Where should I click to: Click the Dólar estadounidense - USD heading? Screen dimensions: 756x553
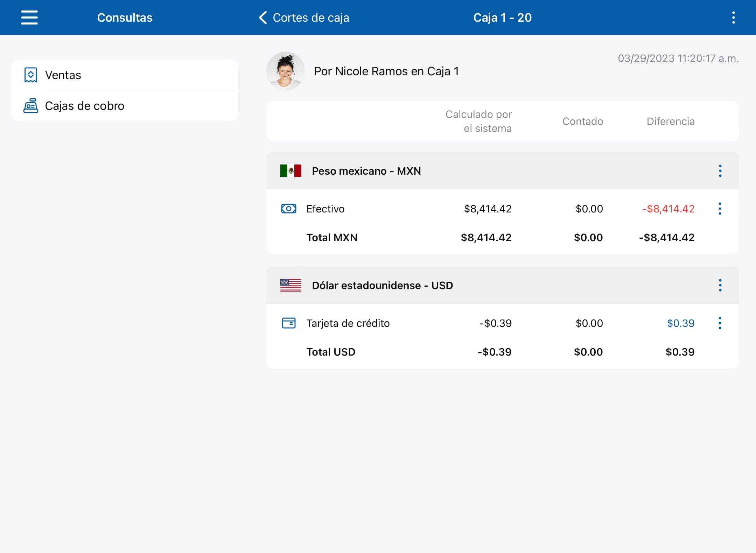[383, 286]
